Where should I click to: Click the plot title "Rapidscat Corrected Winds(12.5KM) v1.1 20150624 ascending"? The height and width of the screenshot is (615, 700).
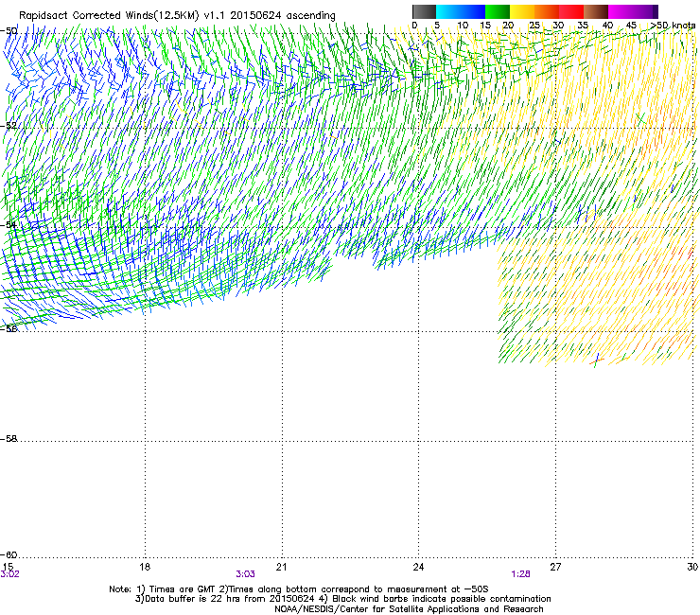pos(177,15)
